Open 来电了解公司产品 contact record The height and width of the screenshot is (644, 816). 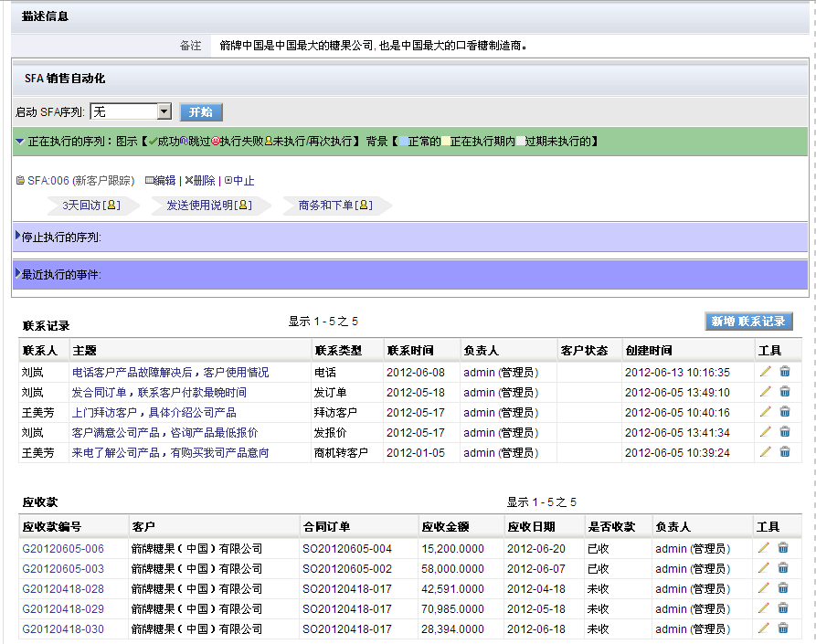click(170, 452)
